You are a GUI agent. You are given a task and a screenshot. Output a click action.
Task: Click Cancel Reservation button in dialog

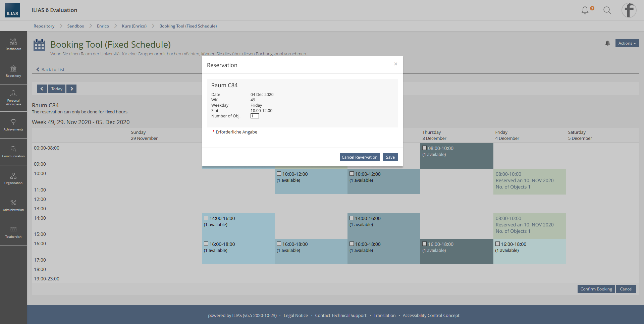[x=360, y=157]
